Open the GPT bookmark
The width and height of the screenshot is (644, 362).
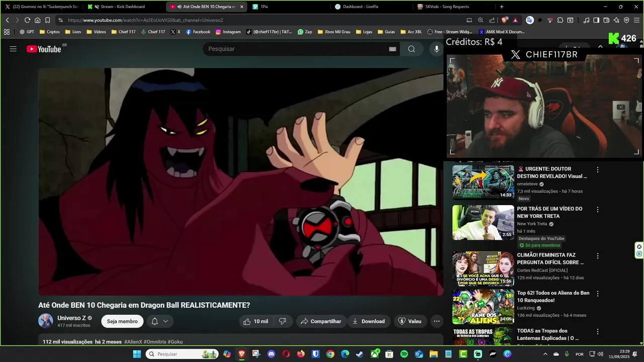pos(27,32)
